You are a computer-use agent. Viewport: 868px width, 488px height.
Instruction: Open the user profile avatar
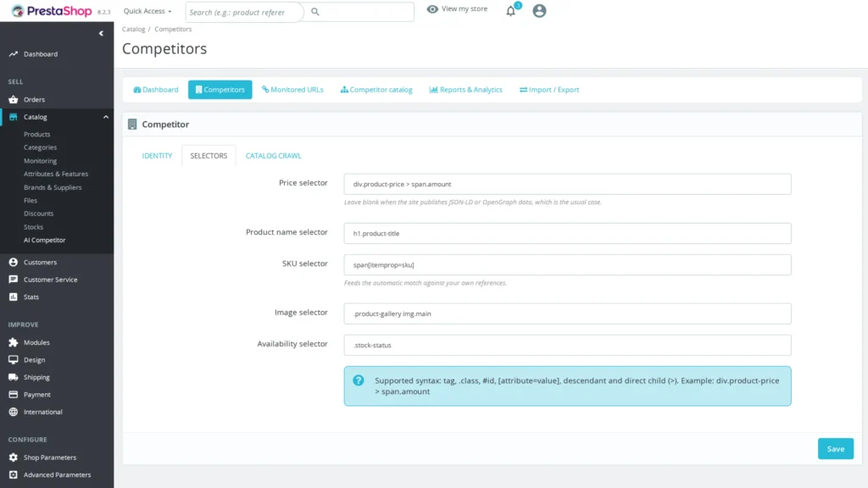point(539,11)
